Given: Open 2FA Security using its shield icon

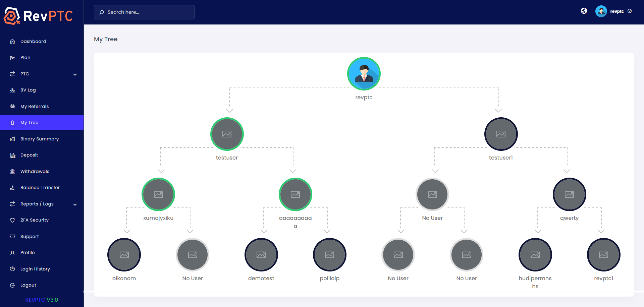Looking at the screenshot, I should click(x=12, y=220).
